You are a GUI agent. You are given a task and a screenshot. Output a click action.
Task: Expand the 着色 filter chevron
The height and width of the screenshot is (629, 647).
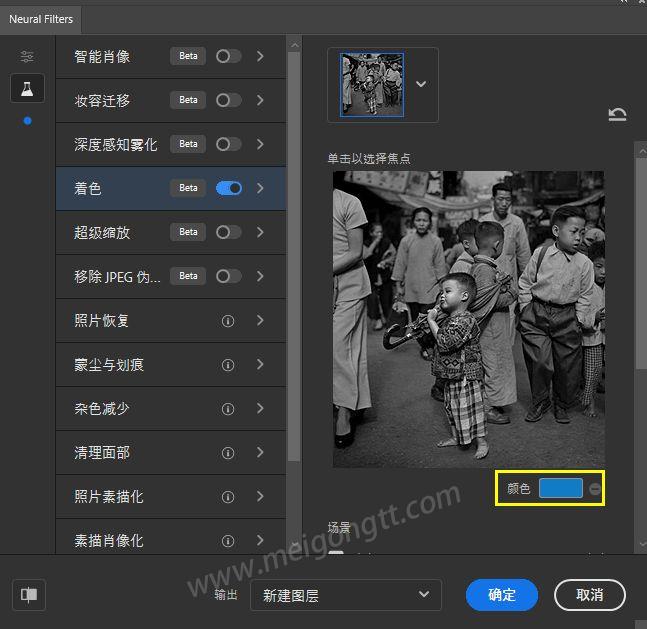pyautogui.click(x=260, y=188)
